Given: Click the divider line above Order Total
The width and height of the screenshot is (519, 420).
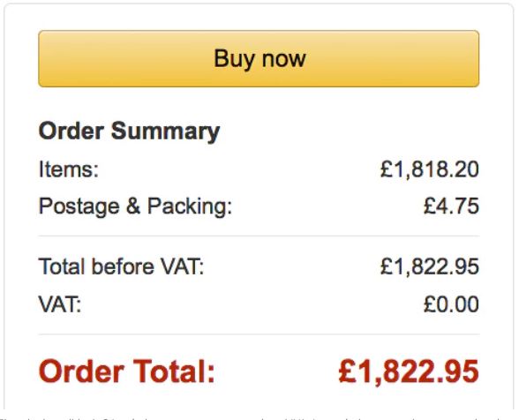Looking at the screenshot, I should point(259,334).
